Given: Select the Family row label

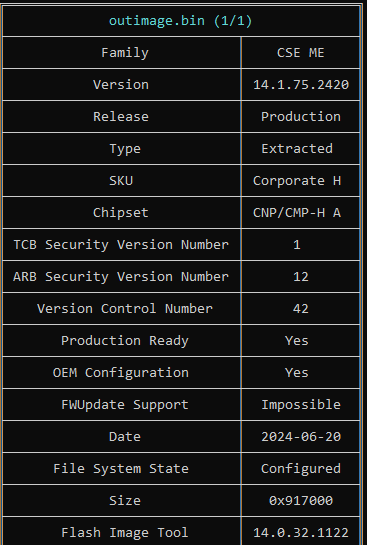Looking at the screenshot, I should [x=125, y=53].
